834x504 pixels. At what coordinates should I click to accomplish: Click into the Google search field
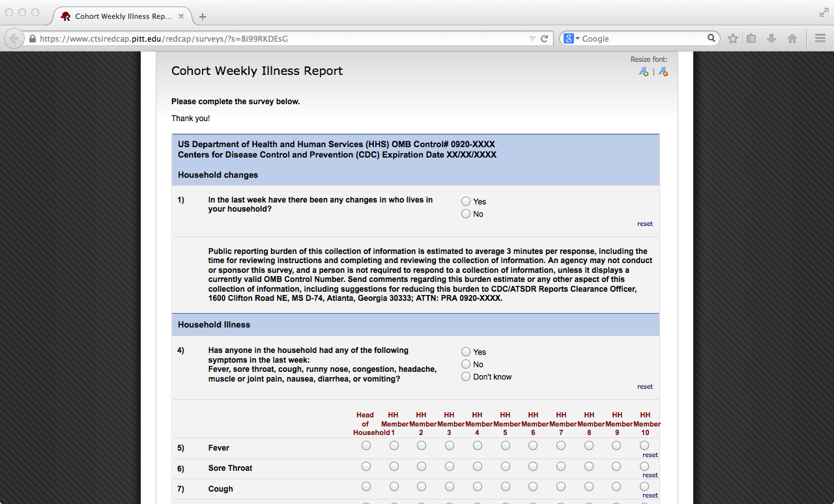pyautogui.click(x=642, y=38)
